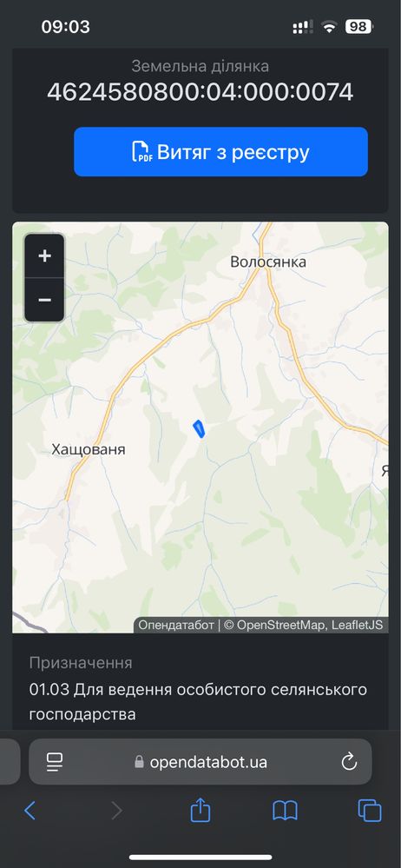Open Safari page reader menu icon
The height and width of the screenshot is (868, 401).
(54, 762)
